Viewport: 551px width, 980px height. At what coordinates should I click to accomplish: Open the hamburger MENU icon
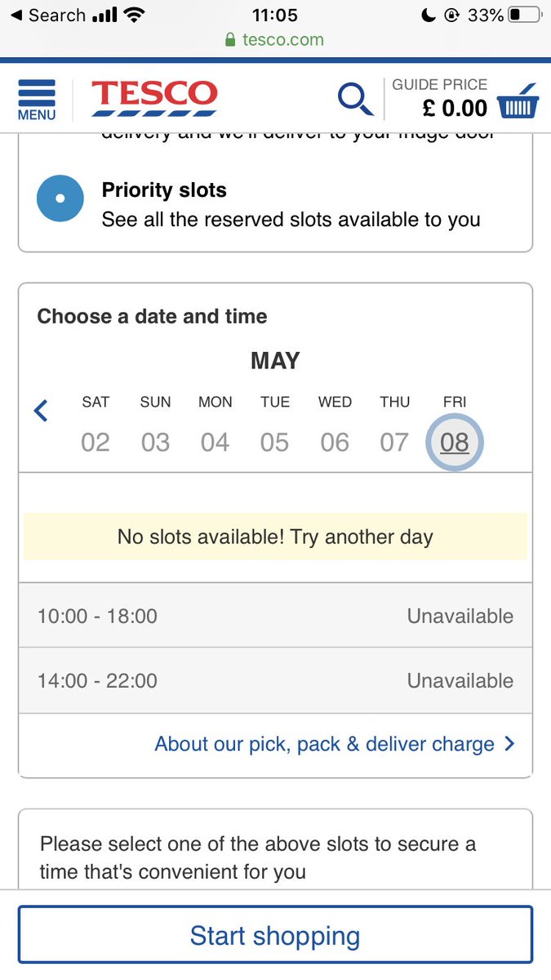37,100
